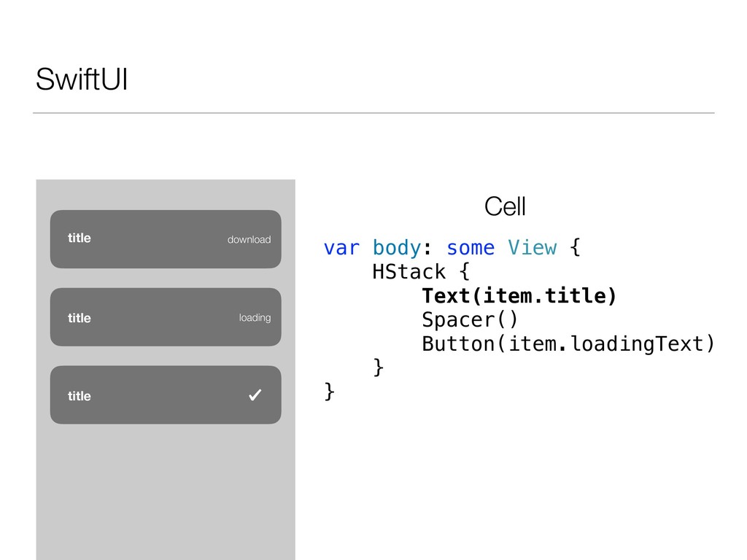747x560 pixels.
Task: Select the second cell's title text
Action: (x=79, y=318)
